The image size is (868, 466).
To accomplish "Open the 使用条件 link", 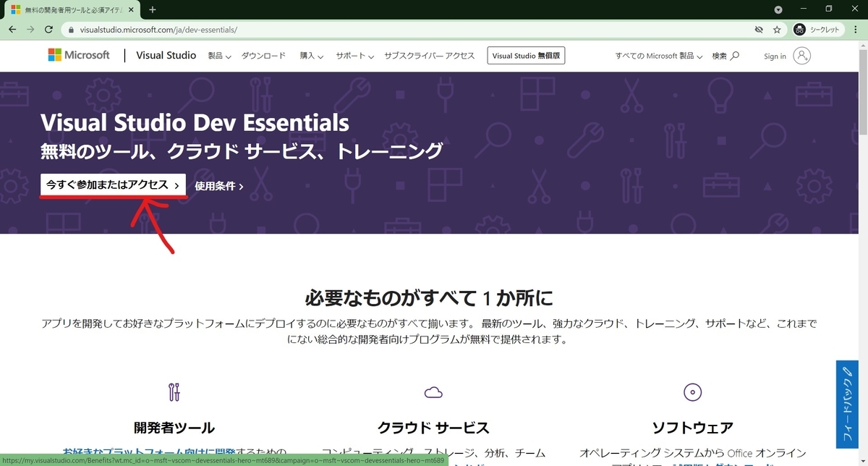I will (x=218, y=186).
